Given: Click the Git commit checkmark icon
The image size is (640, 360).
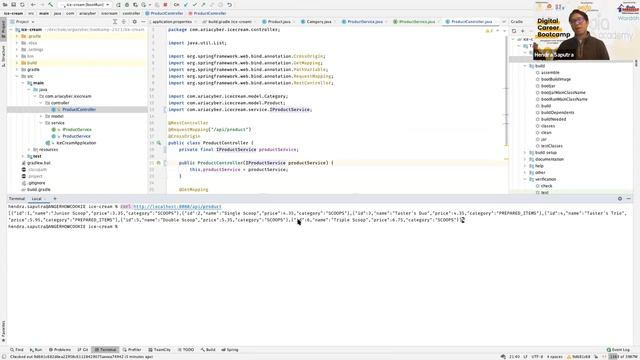Looking at the screenshot, I should [195, 5].
